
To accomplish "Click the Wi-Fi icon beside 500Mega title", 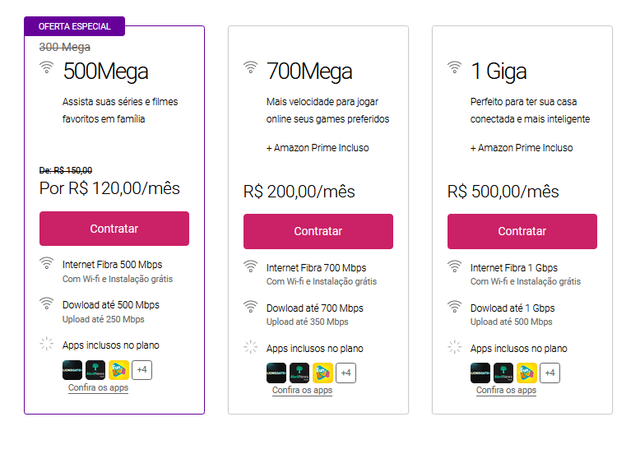I will click(47, 67).
